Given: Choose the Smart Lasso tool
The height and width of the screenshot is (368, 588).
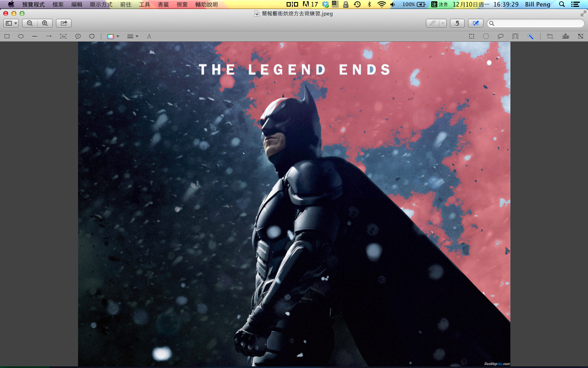Looking at the screenshot, I should (515, 36).
